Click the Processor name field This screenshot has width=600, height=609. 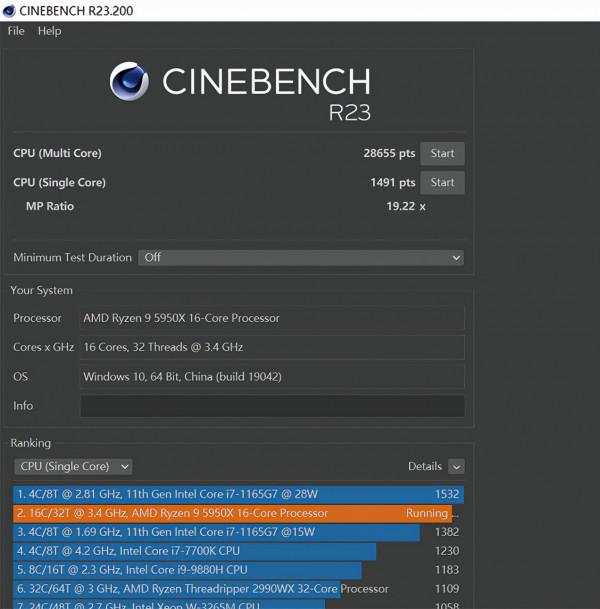pyautogui.click(x=272, y=319)
